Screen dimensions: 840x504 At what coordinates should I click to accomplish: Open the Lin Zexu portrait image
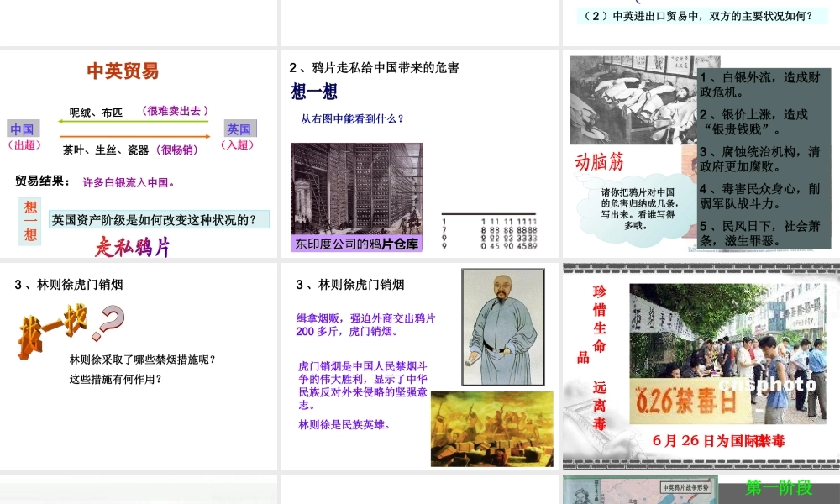(x=503, y=327)
